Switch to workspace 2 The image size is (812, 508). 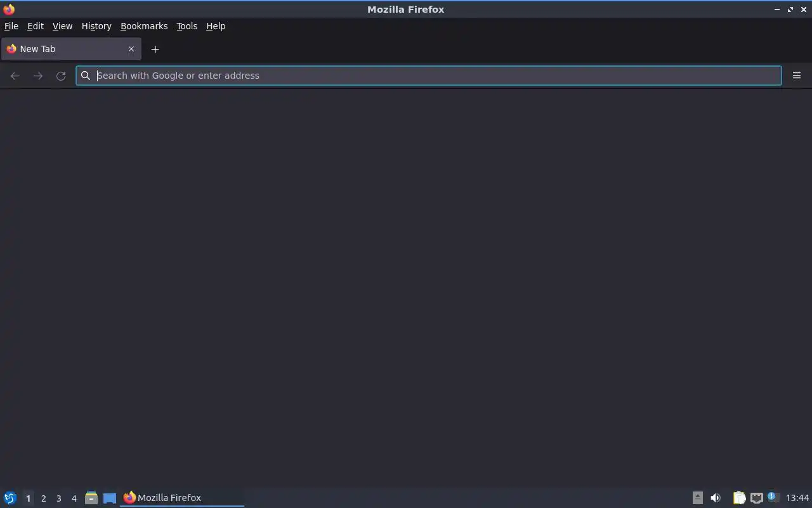coord(43,498)
